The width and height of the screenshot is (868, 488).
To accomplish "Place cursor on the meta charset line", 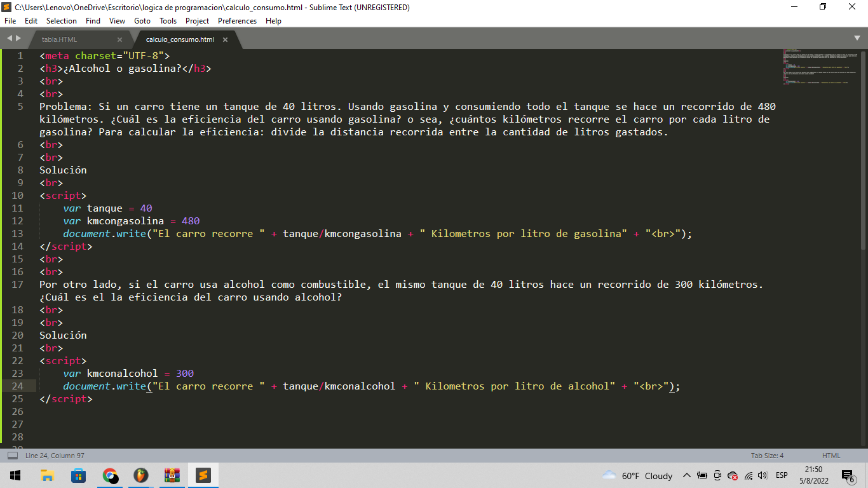I will click(x=105, y=56).
